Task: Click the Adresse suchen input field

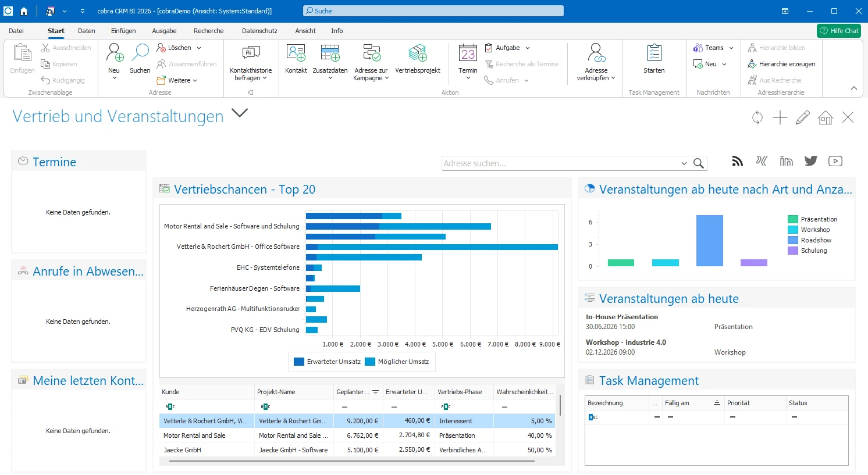Action: pyautogui.click(x=561, y=163)
